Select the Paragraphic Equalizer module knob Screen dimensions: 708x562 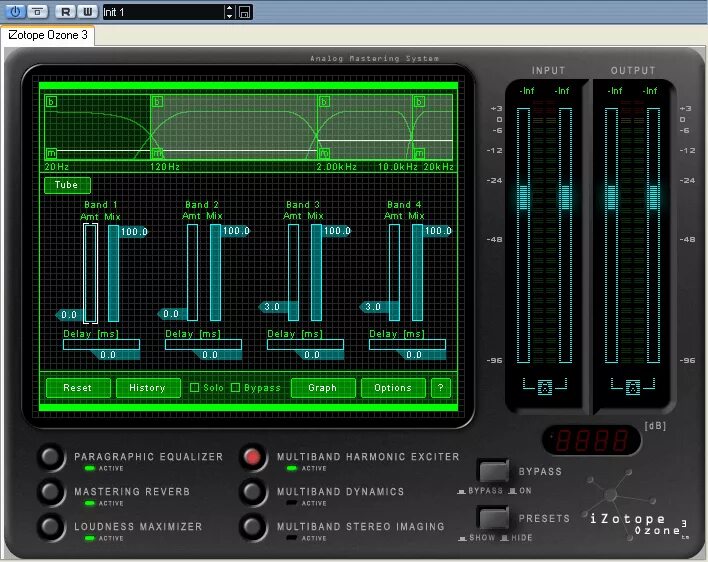[51, 457]
